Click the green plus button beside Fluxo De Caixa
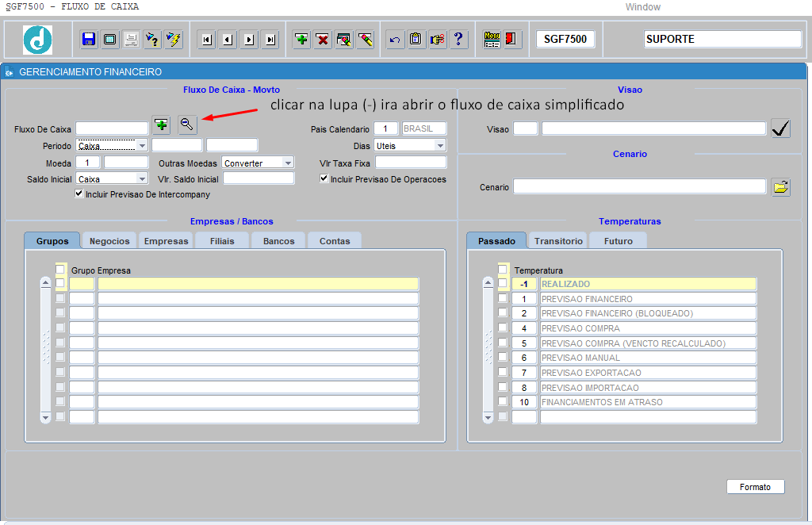The height and width of the screenshot is (525, 812). pos(161,125)
